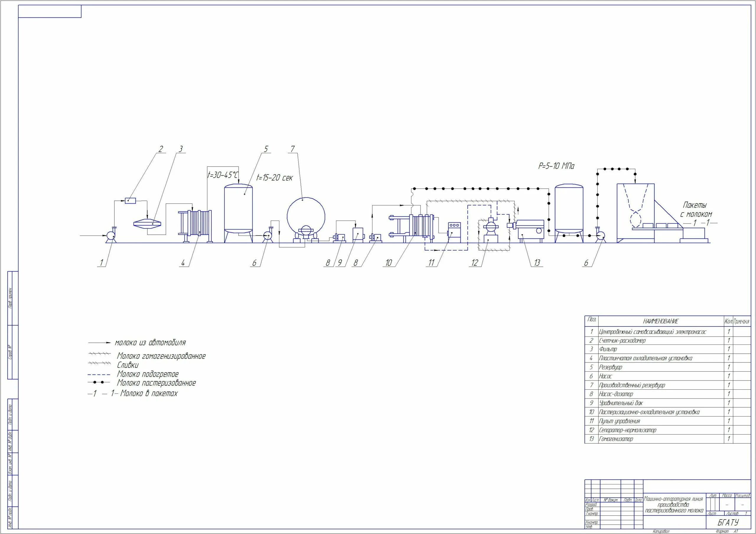Click the centrifugal pump symbol numbered 1
The width and height of the screenshot is (756, 534).
(x=110, y=236)
